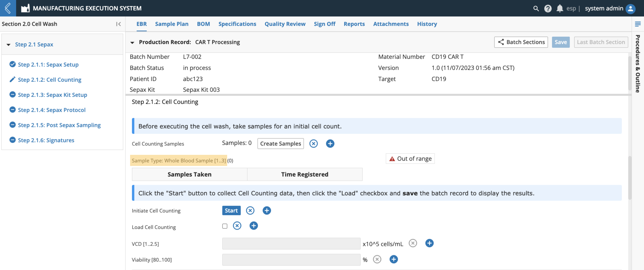Click status icon of Signatures step
The image size is (644, 270).
pos(12,140)
